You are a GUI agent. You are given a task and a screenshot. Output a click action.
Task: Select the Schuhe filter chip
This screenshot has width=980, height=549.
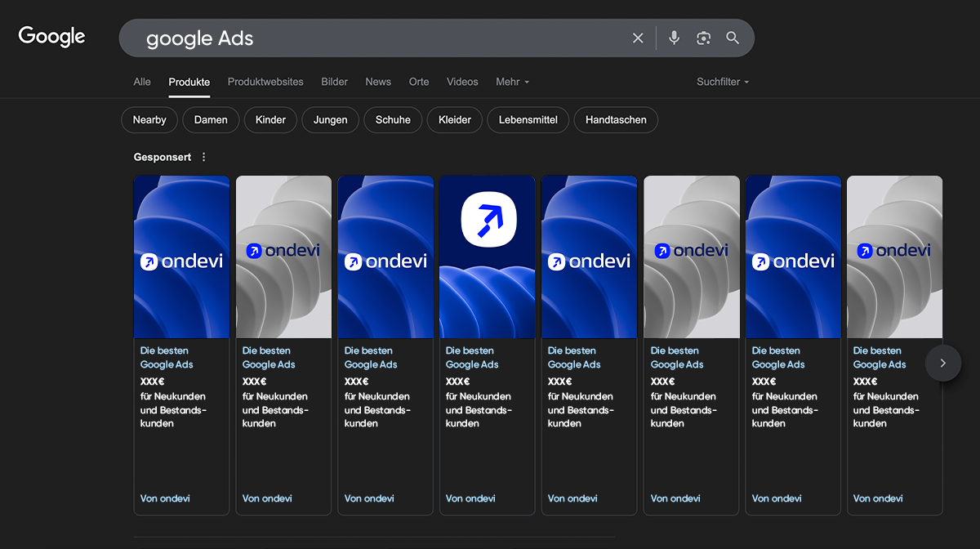pyautogui.click(x=393, y=120)
